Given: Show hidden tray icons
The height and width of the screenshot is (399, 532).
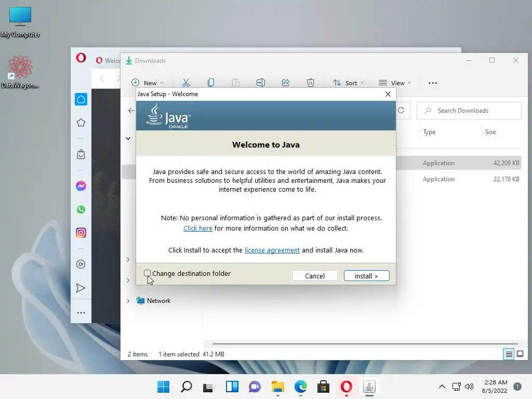Looking at the screenshot, I should click(x=442, y=387).
